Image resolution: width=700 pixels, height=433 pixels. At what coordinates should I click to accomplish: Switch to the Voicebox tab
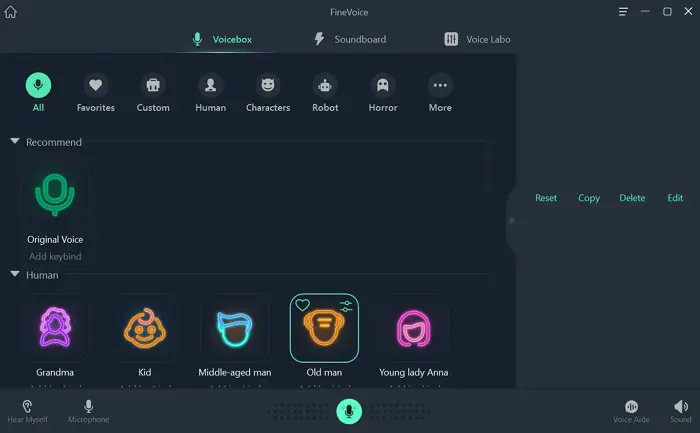pyautogui.click(x=222, y=39)
